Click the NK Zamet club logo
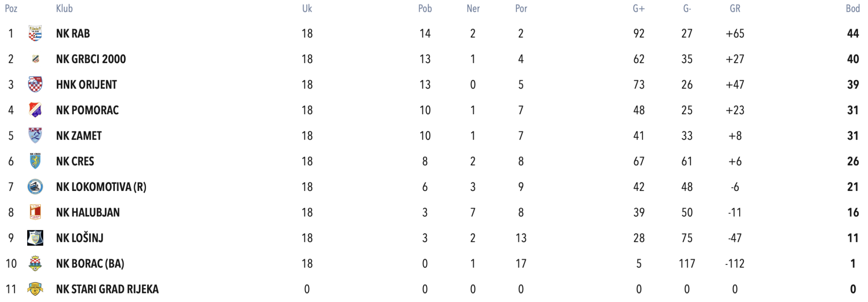This screenshot has width=868, height=302. pyautogui.click(x=35, y=135)
